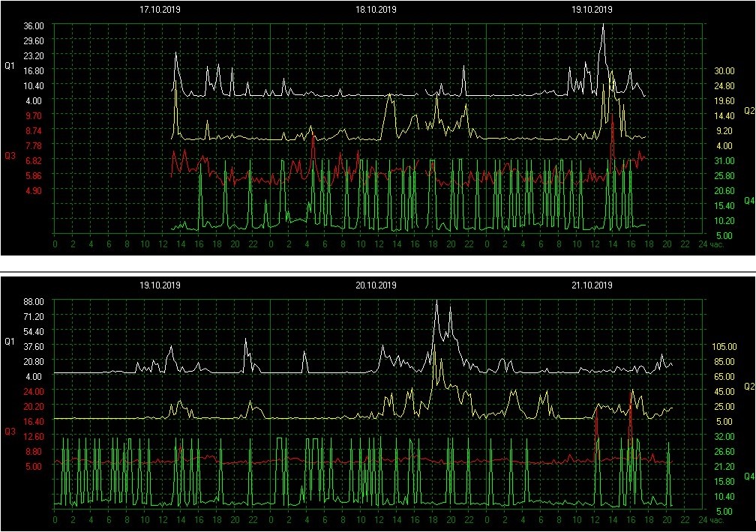Screen dimensions: 756x532
Task: Click the tallest white Q1 peak in top chart
Action: pyautogui.click(x=603, y=25)
